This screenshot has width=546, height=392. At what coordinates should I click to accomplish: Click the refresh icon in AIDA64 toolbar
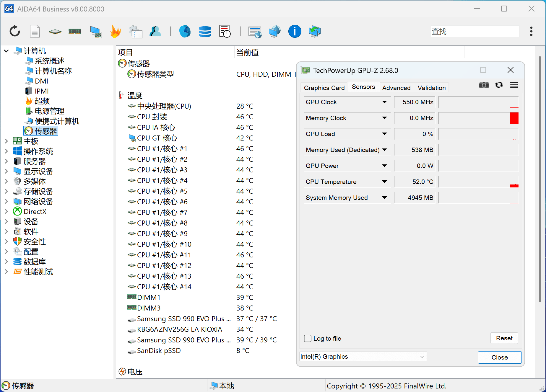coord(14,31)
